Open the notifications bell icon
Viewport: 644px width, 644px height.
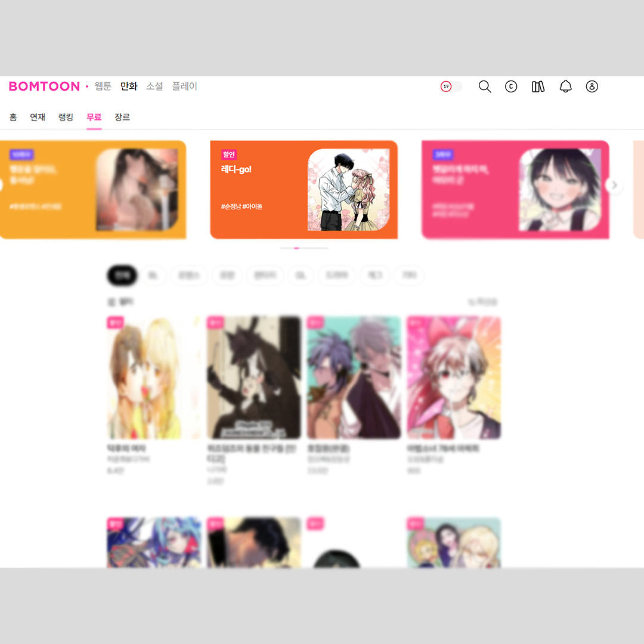pyautogui.click(x=565, y=86)
